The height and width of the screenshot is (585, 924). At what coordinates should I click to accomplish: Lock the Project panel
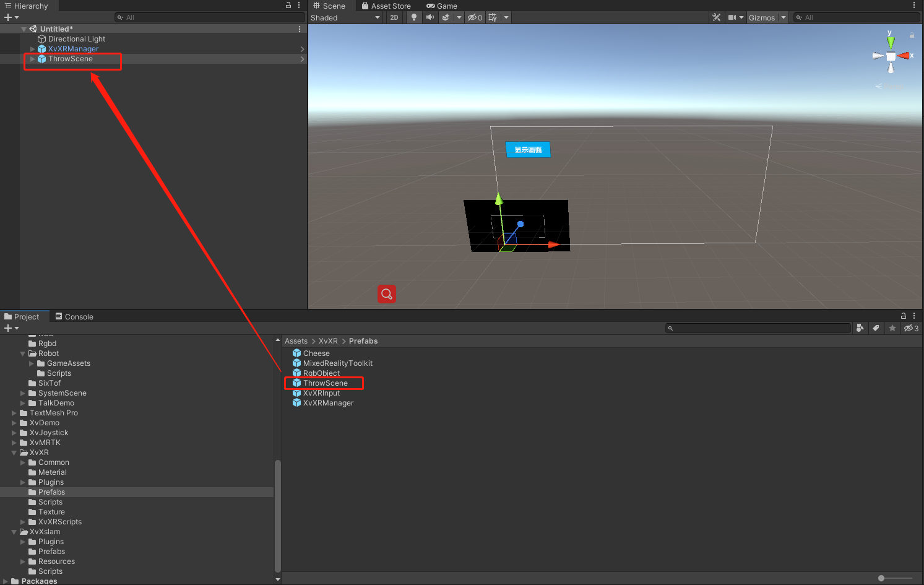904,316
